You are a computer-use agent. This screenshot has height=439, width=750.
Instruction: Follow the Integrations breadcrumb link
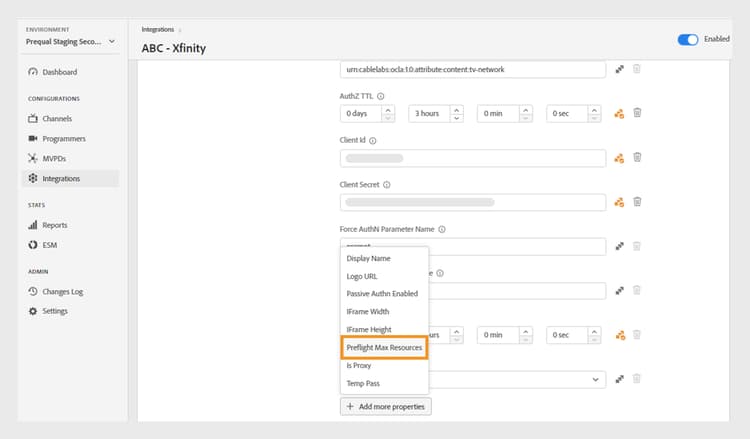[158, 30]
